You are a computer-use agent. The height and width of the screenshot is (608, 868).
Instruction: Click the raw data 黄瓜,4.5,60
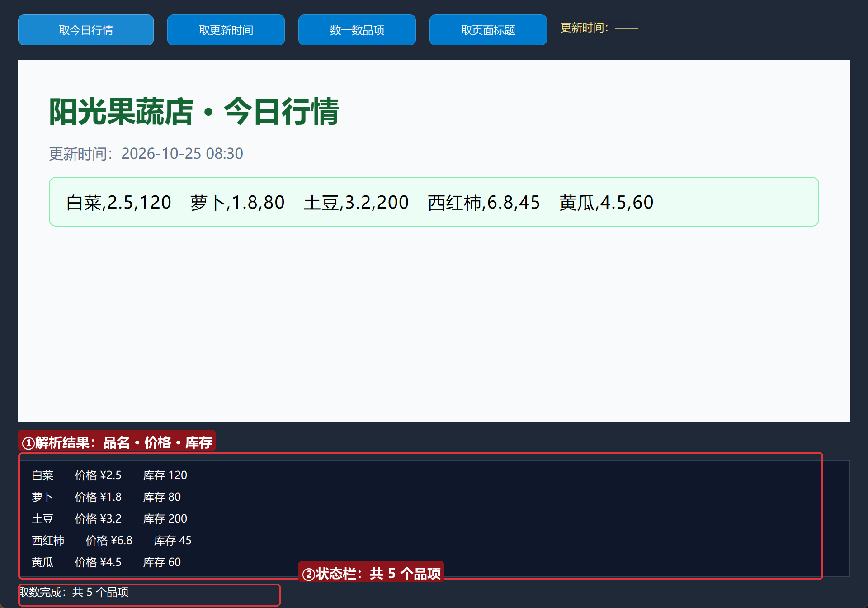click(606, 202)
